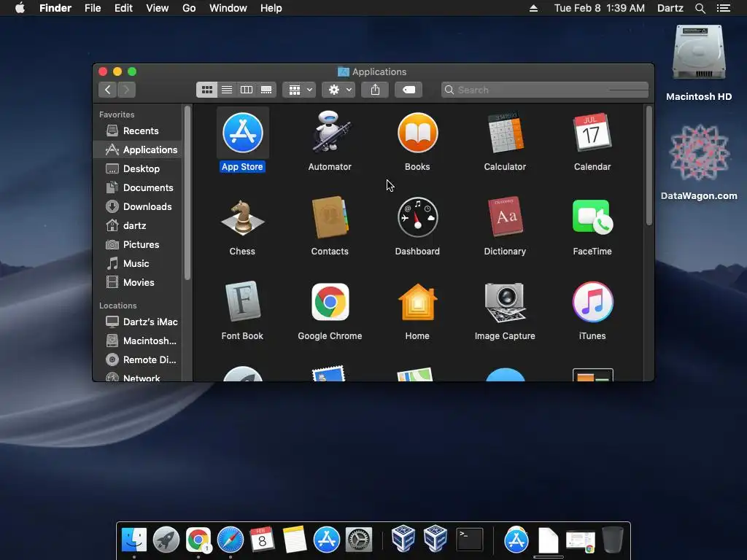Select Downloads in the sidebar
The image size is (747, 560).
[x=137, y=206]
